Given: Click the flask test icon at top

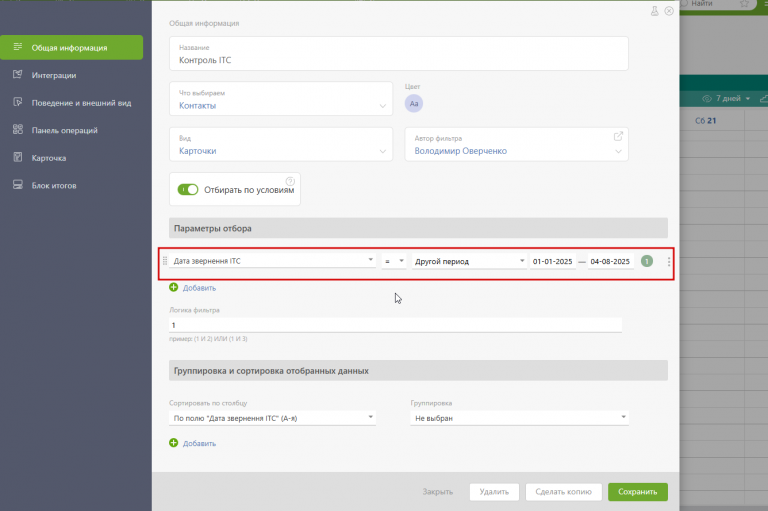Looking at the screenshot, I should click(654, 11).
